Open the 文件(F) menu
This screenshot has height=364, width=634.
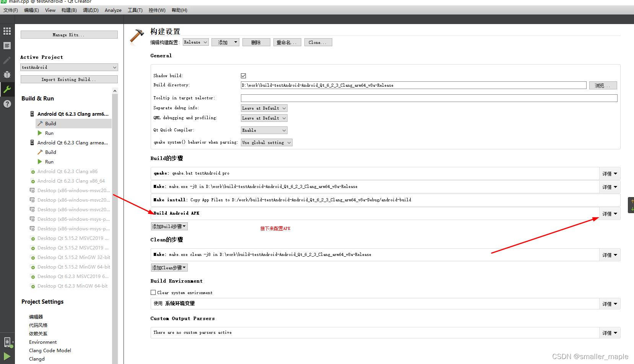pos(11,10)
